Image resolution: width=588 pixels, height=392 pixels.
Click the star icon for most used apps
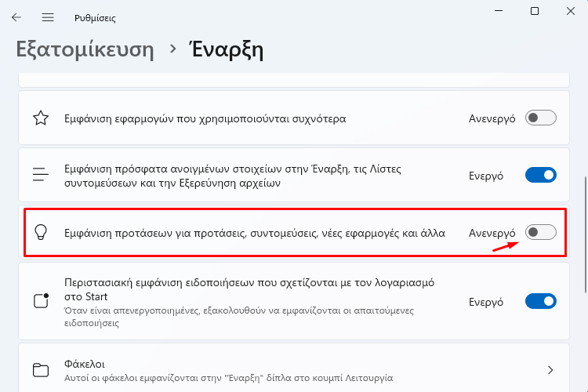[41, 118]
